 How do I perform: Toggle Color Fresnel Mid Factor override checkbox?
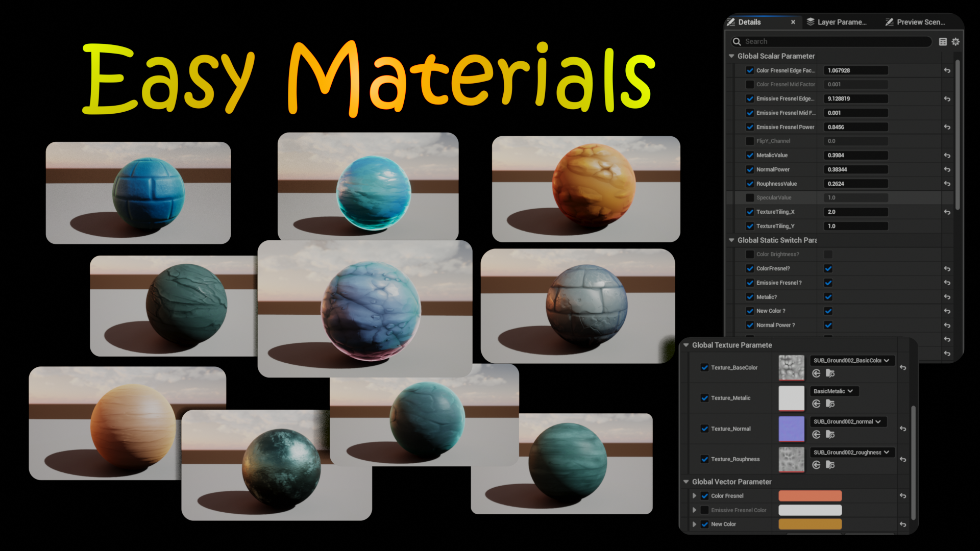[x=750, y=85]
